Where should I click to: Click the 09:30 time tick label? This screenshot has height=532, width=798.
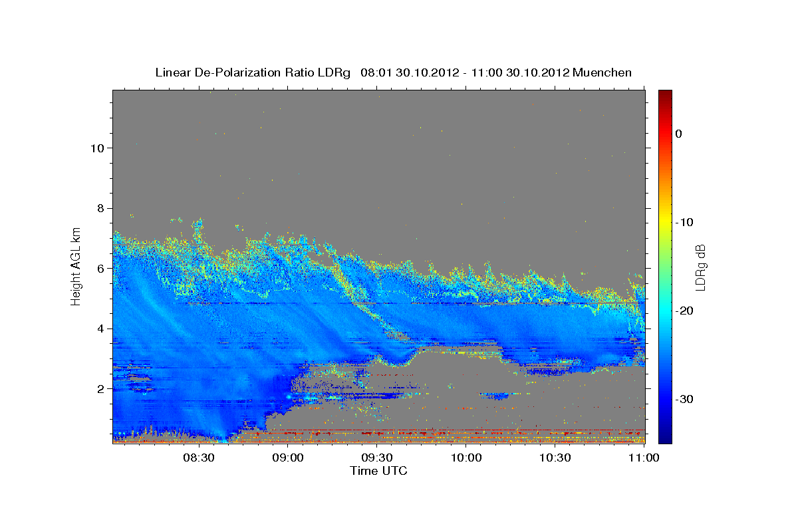[x=377, y=458]
